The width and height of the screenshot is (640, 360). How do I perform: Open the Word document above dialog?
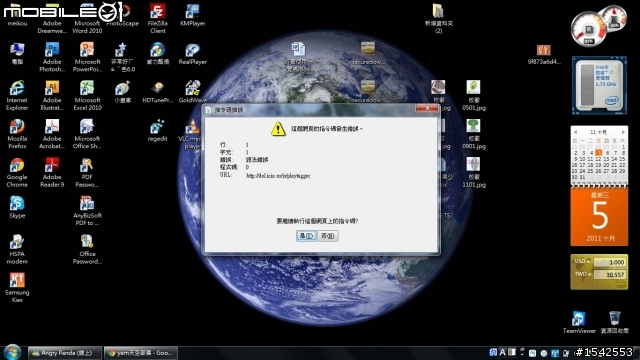pos(298,57)
